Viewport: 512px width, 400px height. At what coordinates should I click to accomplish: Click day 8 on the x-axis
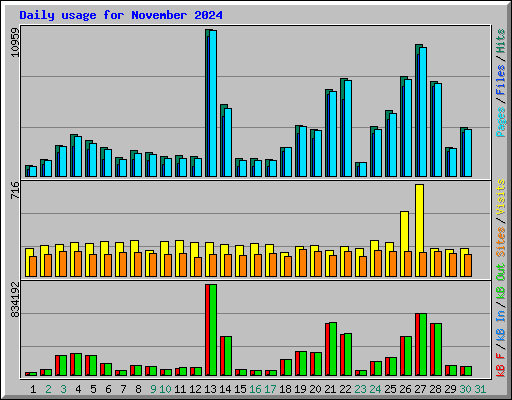(x=138, y=389)
